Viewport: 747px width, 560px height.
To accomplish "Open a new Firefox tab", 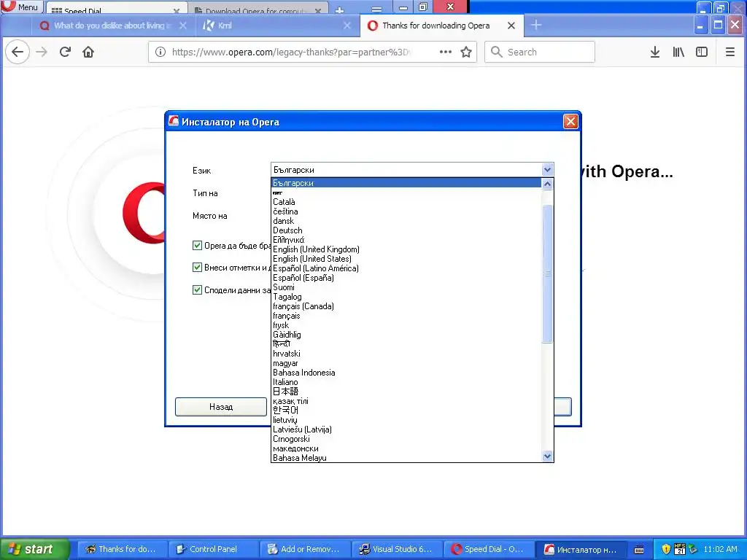I will 536,25.
